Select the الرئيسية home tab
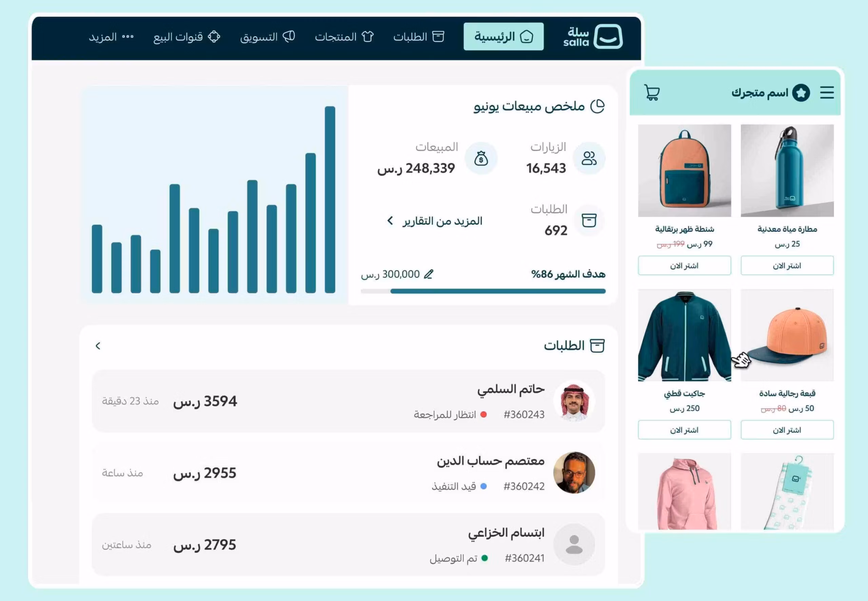This screenshot has width=868, height=601. click(503, 37)
